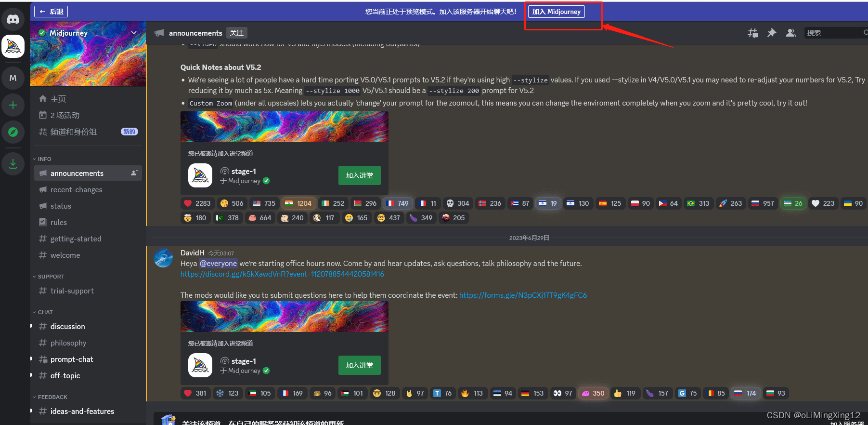Click the Midjourney logo in first stage-1 invite

(x=200, y=175)
